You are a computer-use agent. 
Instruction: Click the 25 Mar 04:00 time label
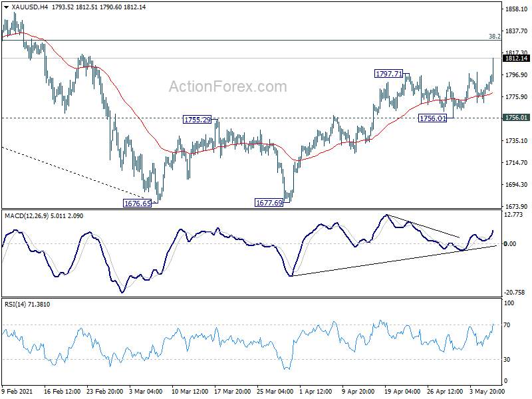pyautogui.click(x=275, y=391)
